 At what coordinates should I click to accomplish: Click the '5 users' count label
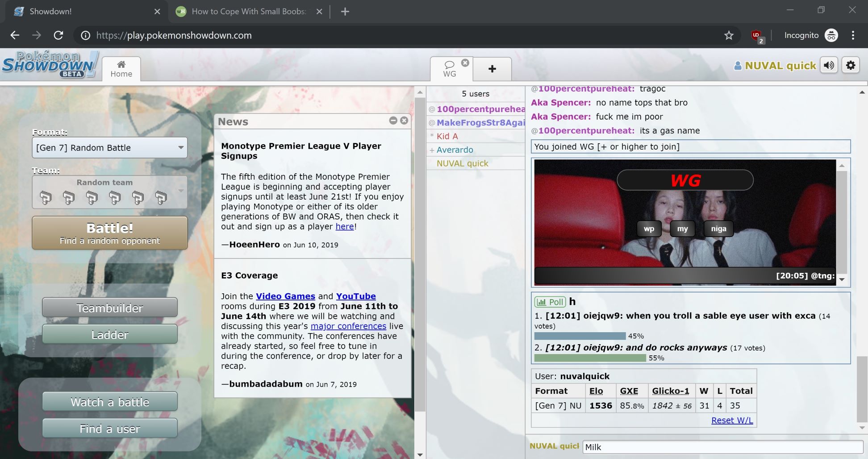point(476,94)
